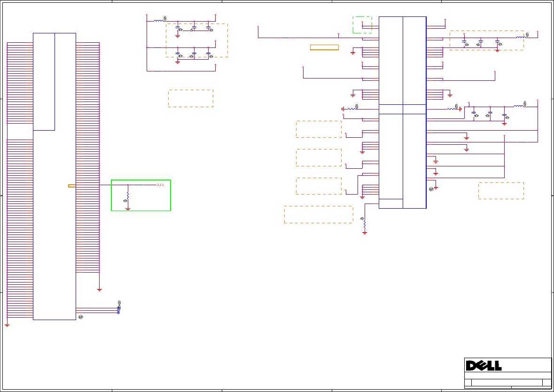554x392 pixels.
Task: Click the ground symbol under the top-right capacitors
Action: coord(497,51)
